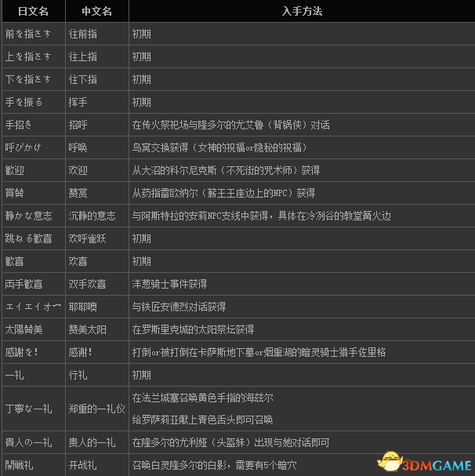Image resolution: width=475 pixels, height=476 pixels.
Task: Click the 欢喜 cell in the 中文名 column
Action: (x=97, y=261)
